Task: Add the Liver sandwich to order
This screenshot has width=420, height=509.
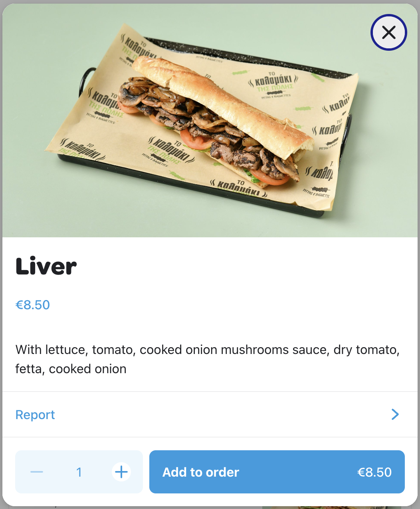Action: point(277,472)
